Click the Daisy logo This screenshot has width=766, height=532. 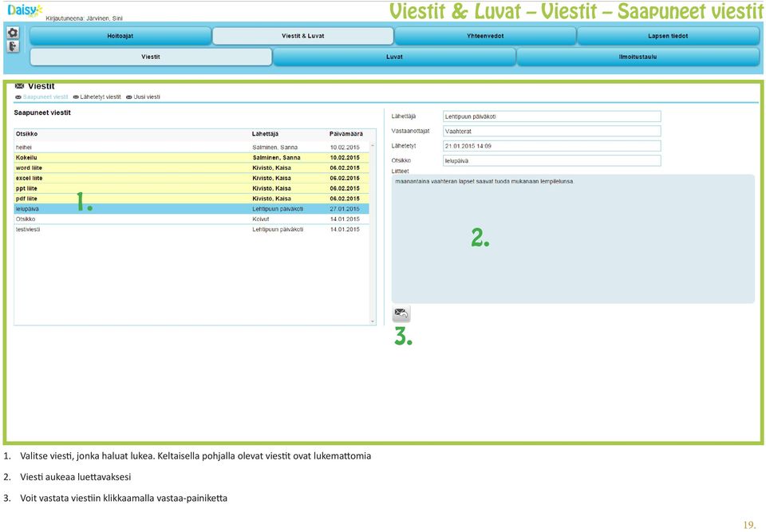25,10
